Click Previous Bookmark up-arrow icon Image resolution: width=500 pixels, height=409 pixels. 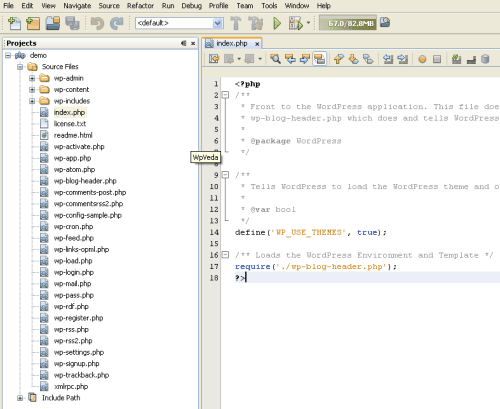point(339,59)
